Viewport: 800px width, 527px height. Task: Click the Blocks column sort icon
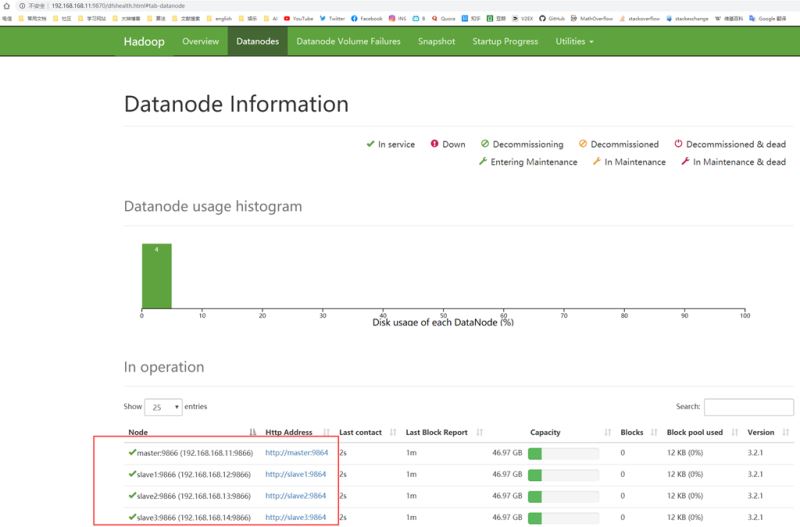pyautogui.click(x=654, y=432)
